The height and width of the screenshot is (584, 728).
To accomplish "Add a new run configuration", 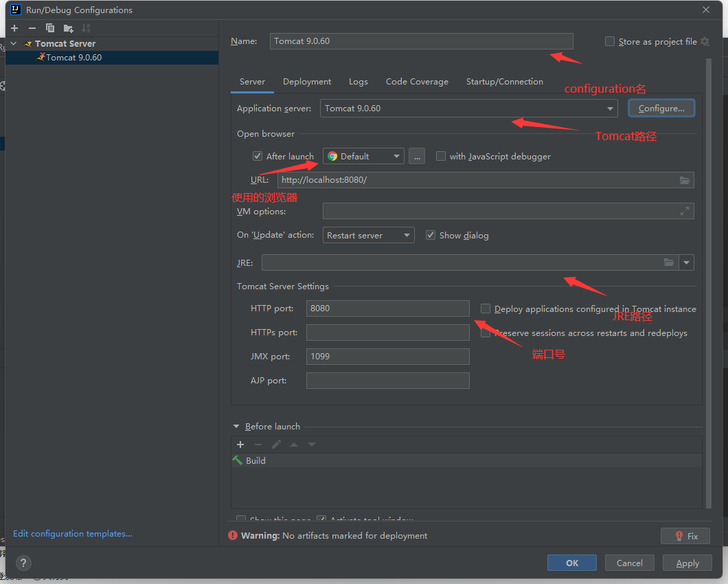I will pyautogui.click(x=14, y=28).
